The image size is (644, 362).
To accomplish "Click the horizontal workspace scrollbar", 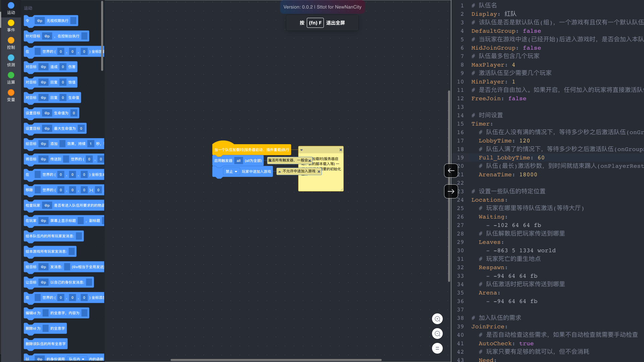I will pyautogui.click(x=276, y=360).
